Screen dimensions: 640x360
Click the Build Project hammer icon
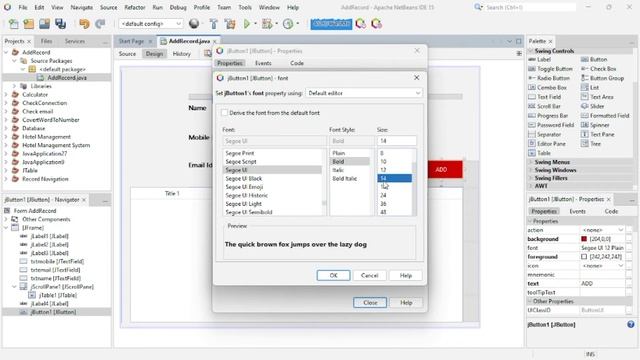(213, 24)
